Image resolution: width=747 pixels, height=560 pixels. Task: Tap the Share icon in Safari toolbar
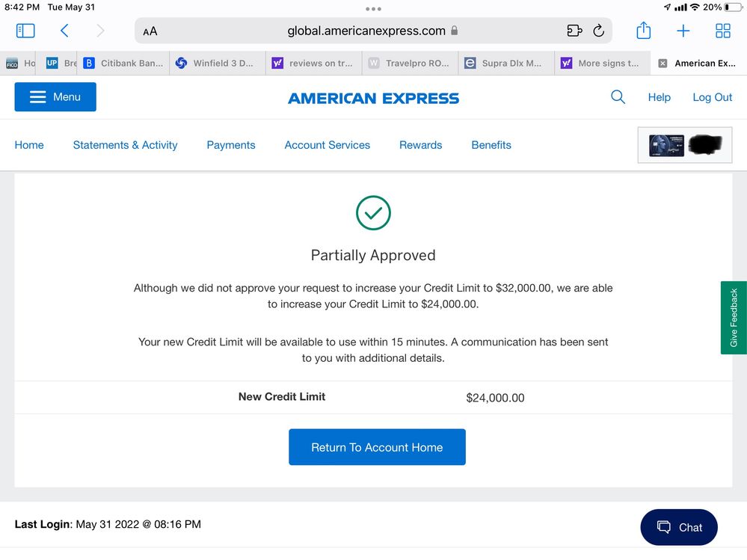(x=643, y=31)
